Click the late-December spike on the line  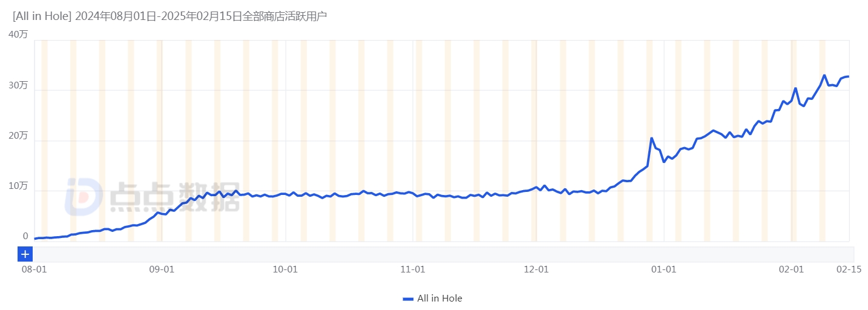(x=651, y=139)
